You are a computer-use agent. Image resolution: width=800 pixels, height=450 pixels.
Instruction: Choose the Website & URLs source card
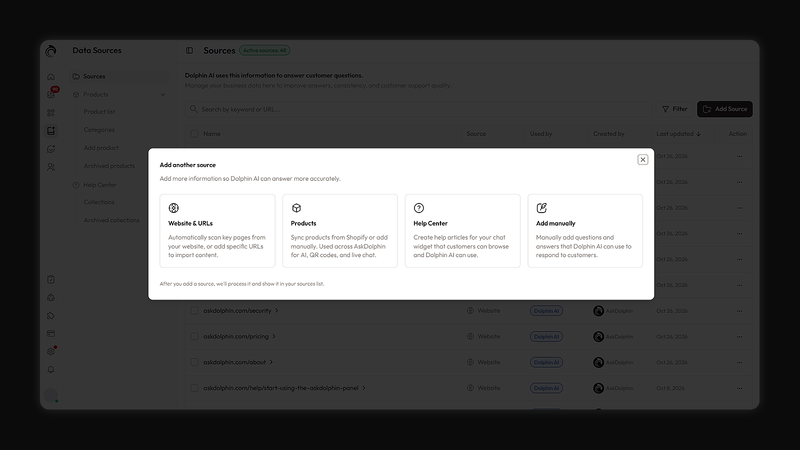217,231
